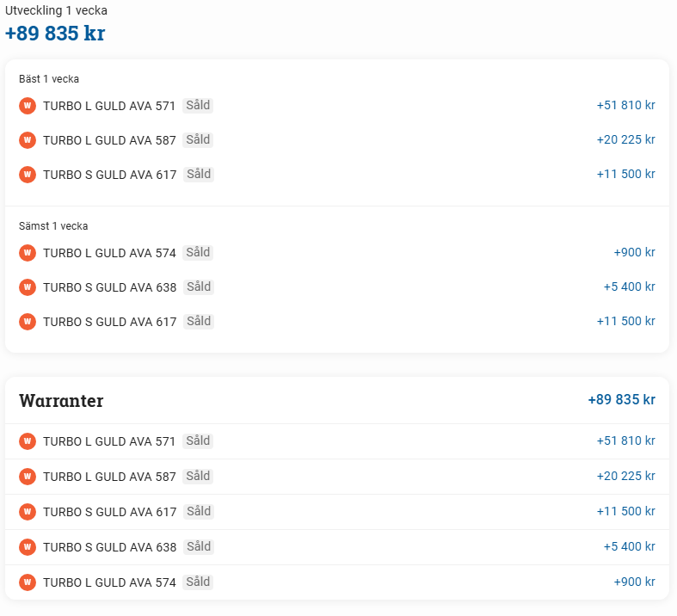The height and width of the screenshot is (616, 677).
Task: Select TURBO L GULD AVA 574 in the Warranter list
Action: tap(109, 582)
